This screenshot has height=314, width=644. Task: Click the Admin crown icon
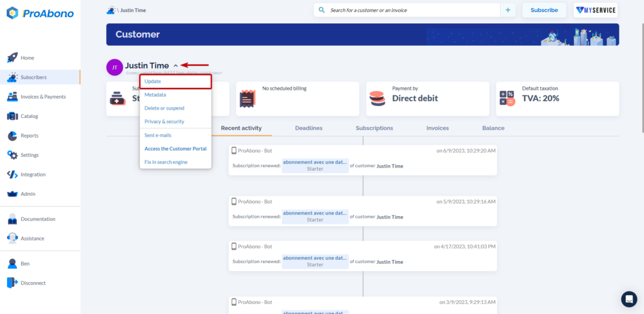pyautogui.click(x=13, y=193)
